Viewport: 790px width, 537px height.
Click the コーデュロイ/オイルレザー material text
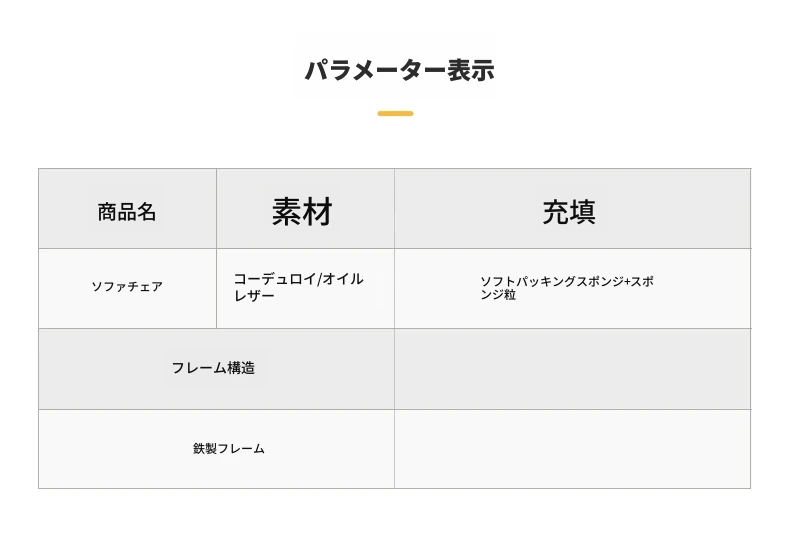298,287
